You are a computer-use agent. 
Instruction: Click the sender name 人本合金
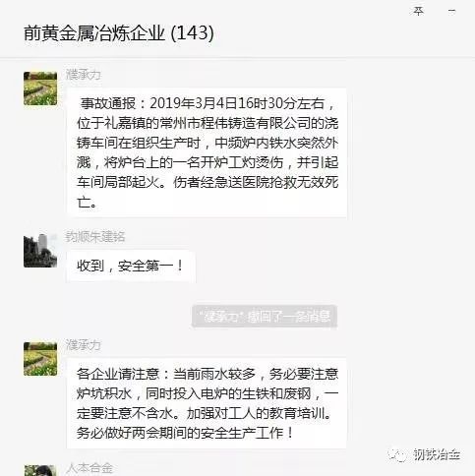[x=89, y=468]
